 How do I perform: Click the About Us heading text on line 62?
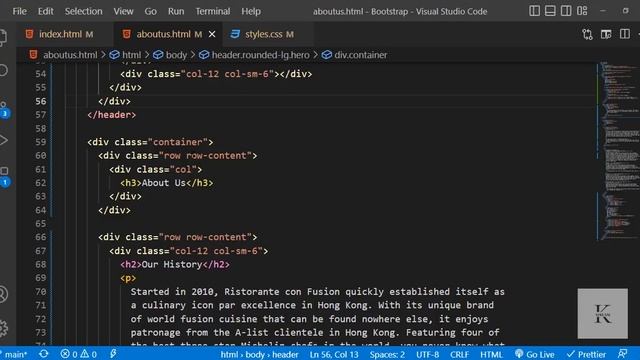(164, 183)
